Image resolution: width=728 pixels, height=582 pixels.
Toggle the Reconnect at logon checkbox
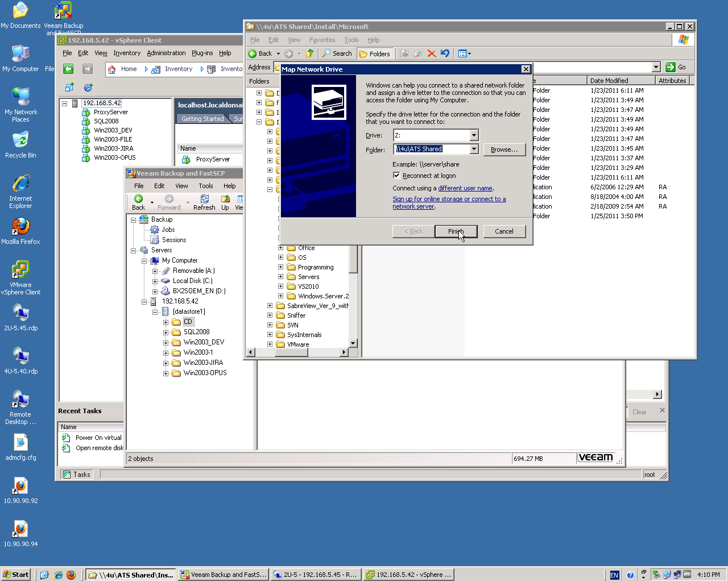(396, 175)
